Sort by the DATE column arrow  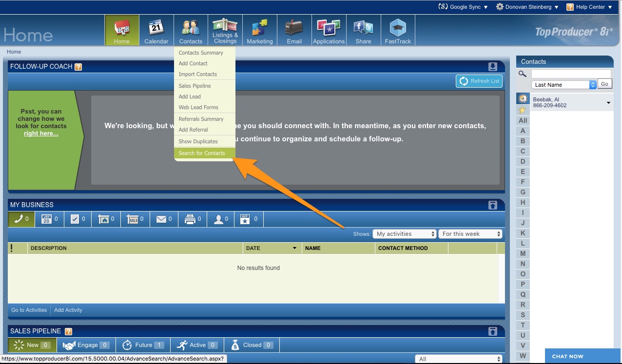point(294,249)
